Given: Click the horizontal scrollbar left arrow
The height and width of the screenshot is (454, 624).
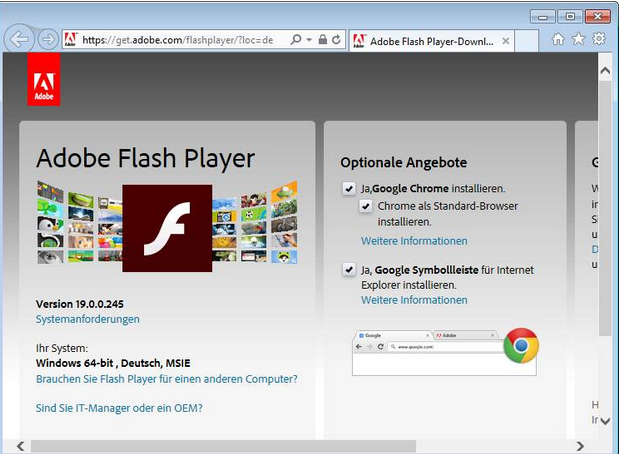Looking at the screenshot, I should click(x=21, y=446).
